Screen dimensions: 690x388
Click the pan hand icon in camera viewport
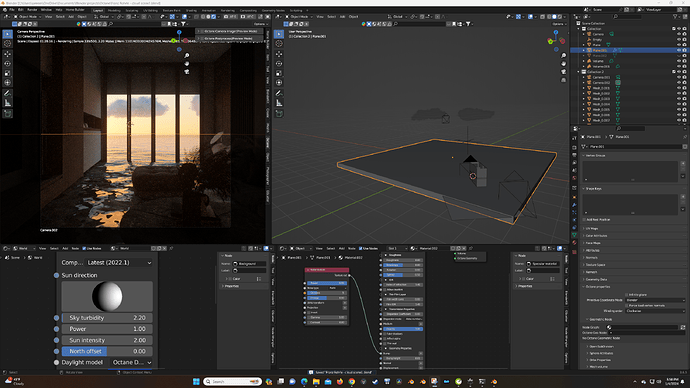click(187, 63)
